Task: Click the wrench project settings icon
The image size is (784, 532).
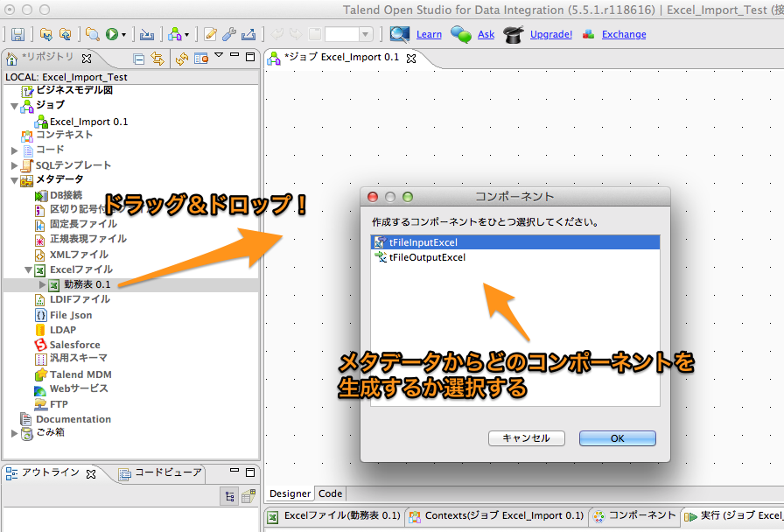Action: [229, 34]
